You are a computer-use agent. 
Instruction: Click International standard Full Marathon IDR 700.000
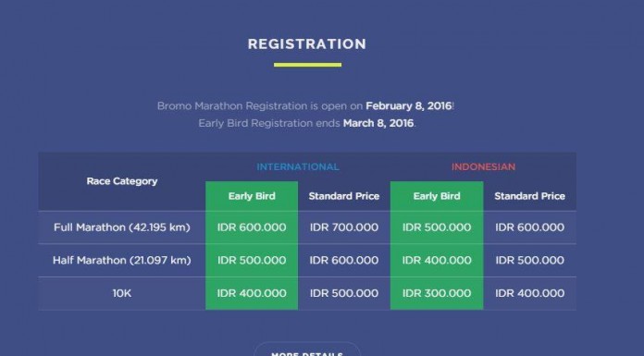click(x=344, y=227)
